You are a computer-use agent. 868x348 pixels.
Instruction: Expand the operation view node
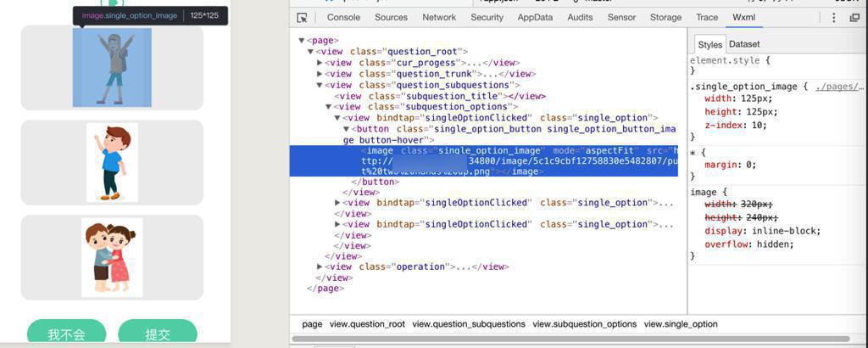coord(320,267)
